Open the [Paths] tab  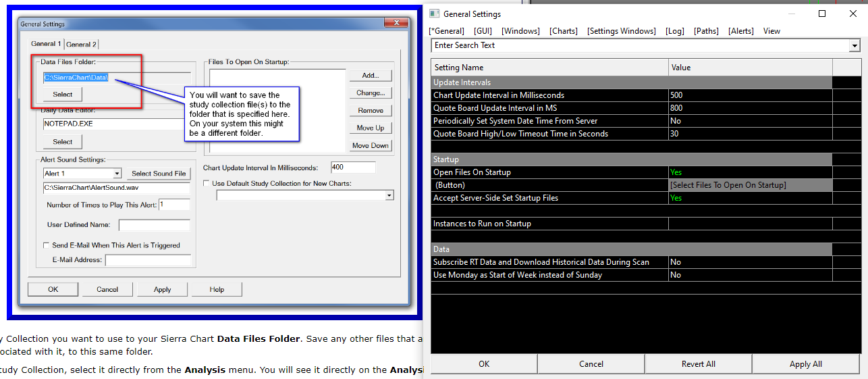(706, 31)
